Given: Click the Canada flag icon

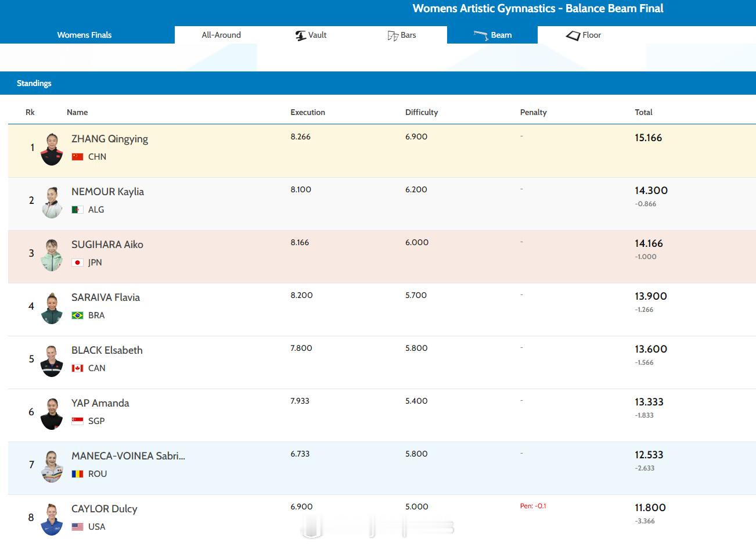Looking at the screenshot, I should pyautogui.click(x=77, y=368).
